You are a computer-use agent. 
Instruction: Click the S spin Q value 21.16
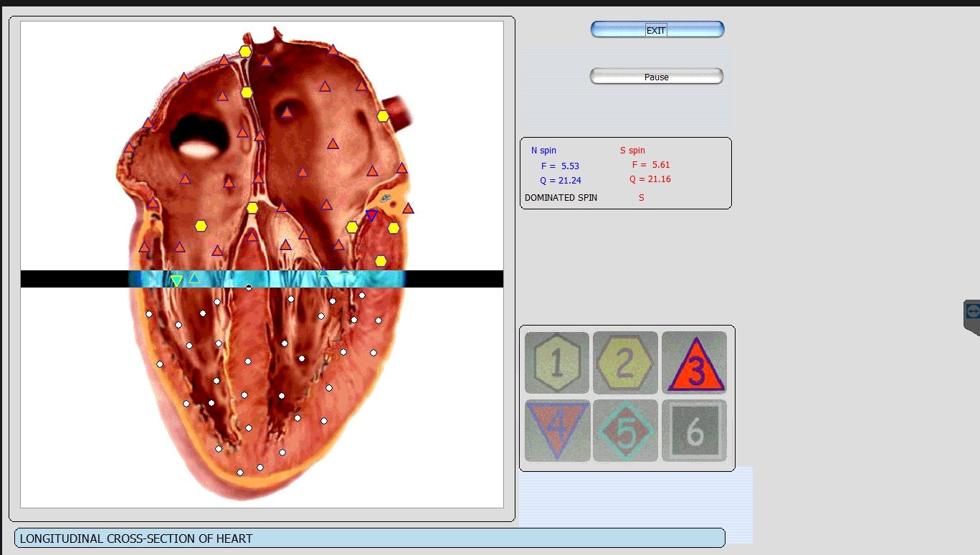(650, 179)
